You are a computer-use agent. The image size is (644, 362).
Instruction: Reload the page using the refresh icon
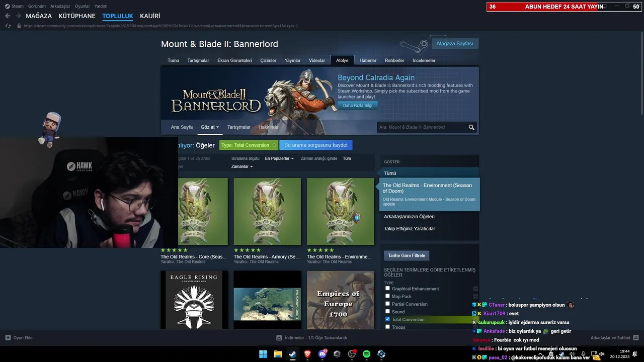(8, 26)
